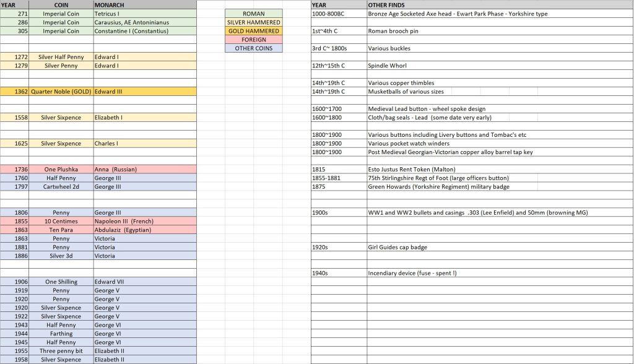Viewport: 634px width, 364px height.
Task: Click the "Spindle Whorl" cell
Action: 500,66
